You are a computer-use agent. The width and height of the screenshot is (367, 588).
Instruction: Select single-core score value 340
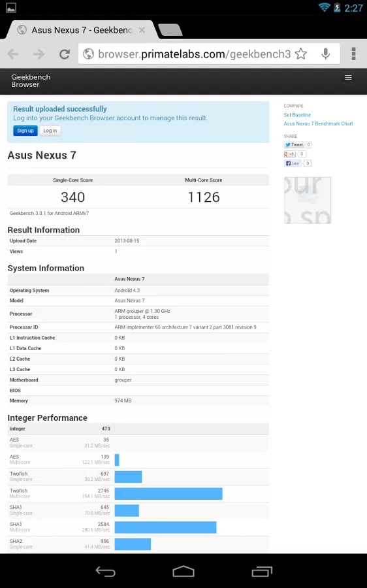[x=72, y=197]
